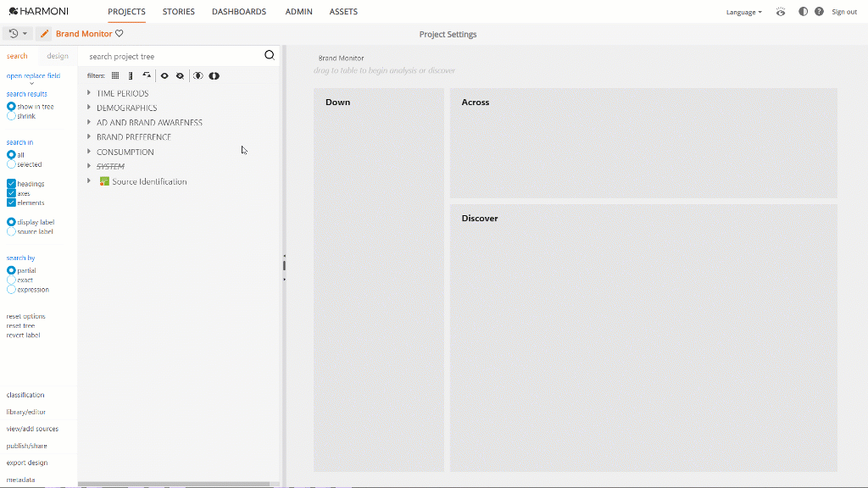The height and width of the screenshot is (488, 868).
Task: Open the help question mark icon
Action: [820, 12]
